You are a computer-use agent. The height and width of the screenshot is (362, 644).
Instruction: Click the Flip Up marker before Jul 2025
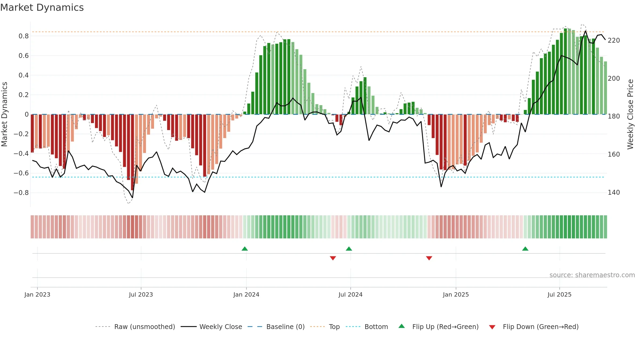coord(525,249)
